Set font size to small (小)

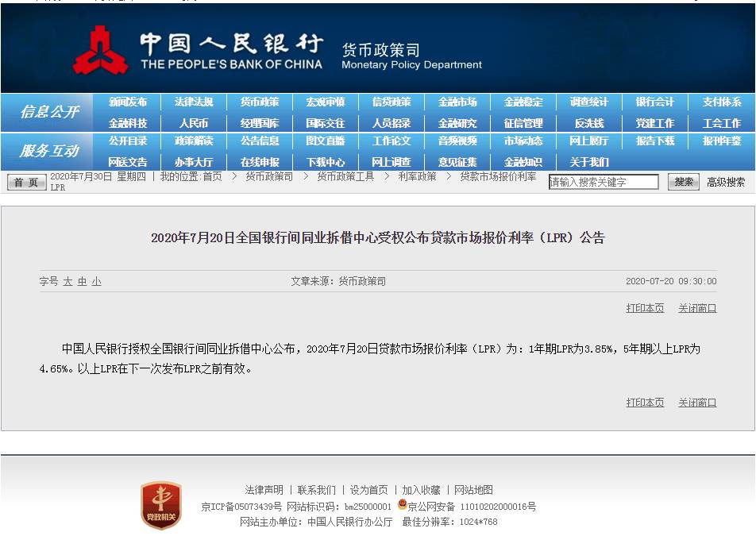96,282
